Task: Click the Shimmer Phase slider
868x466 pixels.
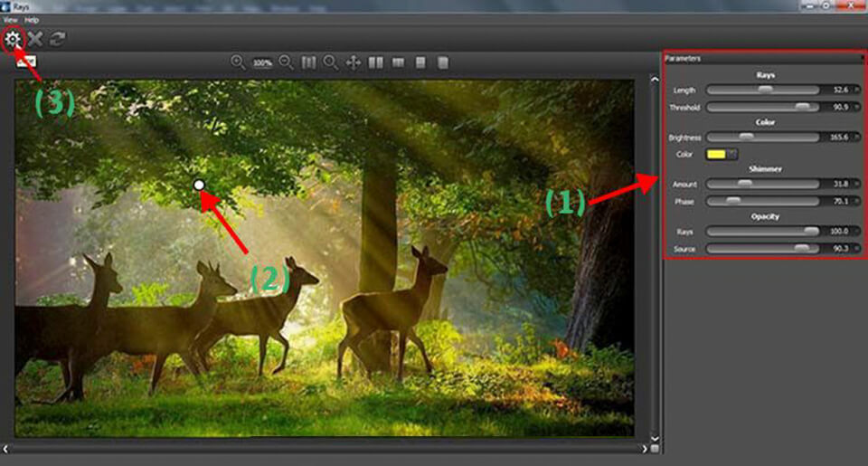Action: pyautogui.click(x=763, y=201)
